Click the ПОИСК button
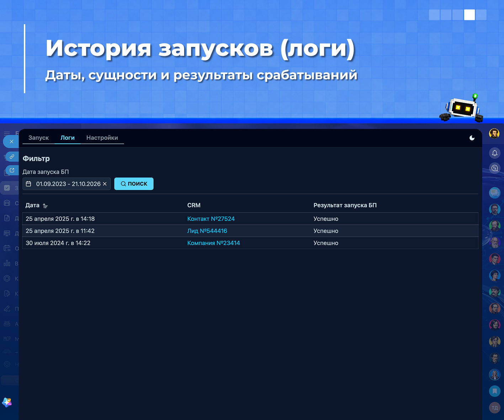 point(134,184)
